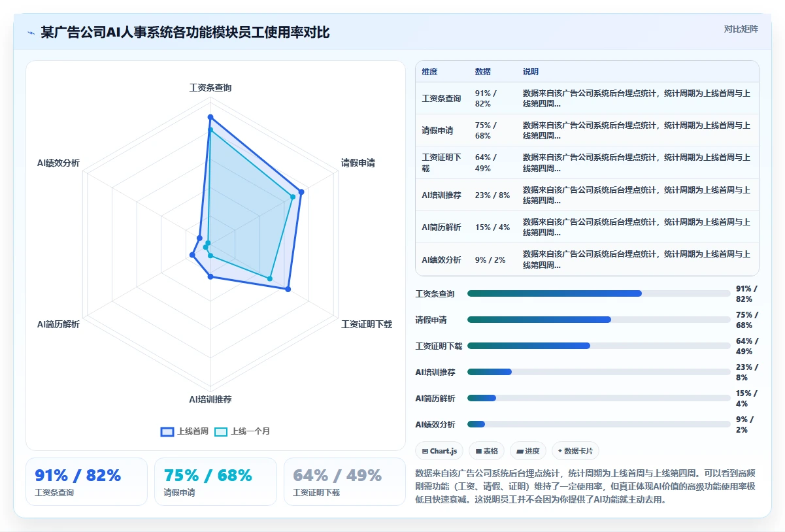Select the 进度 tag chip
Image resolution: width=785 pixels, height=532 pixels.
[528, 451]
